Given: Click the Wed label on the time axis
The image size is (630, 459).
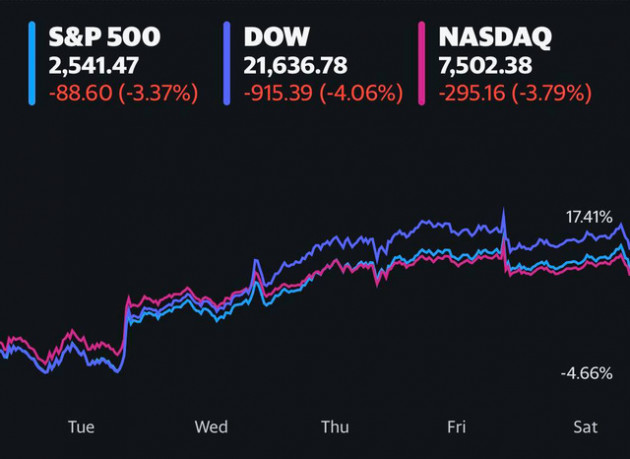Looking at the screenshot, I should (x=211, y=427).
